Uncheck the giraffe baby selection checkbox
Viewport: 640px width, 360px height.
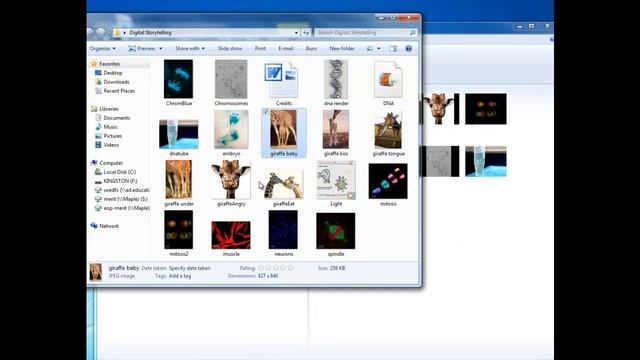click(x=266, y=112)
